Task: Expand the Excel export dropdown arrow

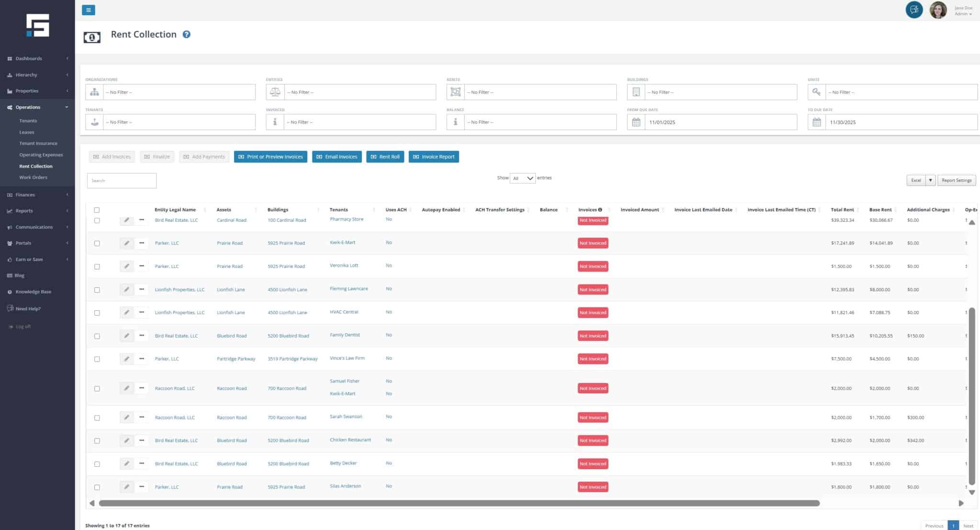Action: 930,180
